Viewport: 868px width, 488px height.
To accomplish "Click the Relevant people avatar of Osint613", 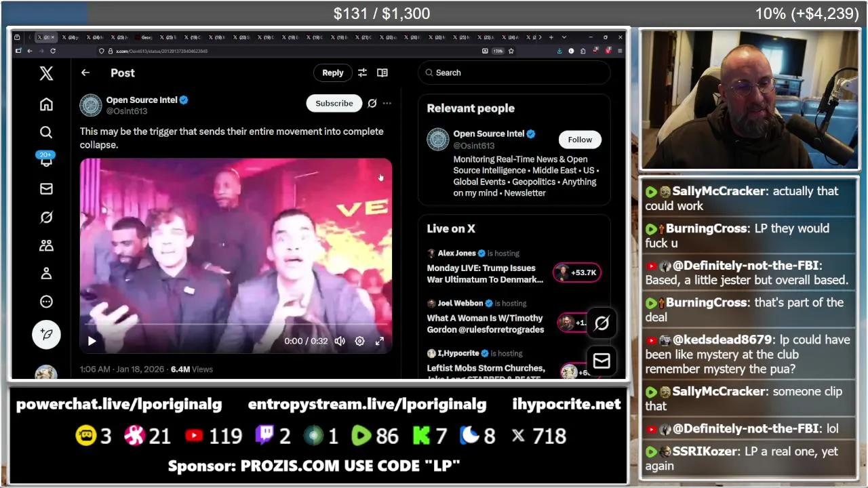I will 438,140.
